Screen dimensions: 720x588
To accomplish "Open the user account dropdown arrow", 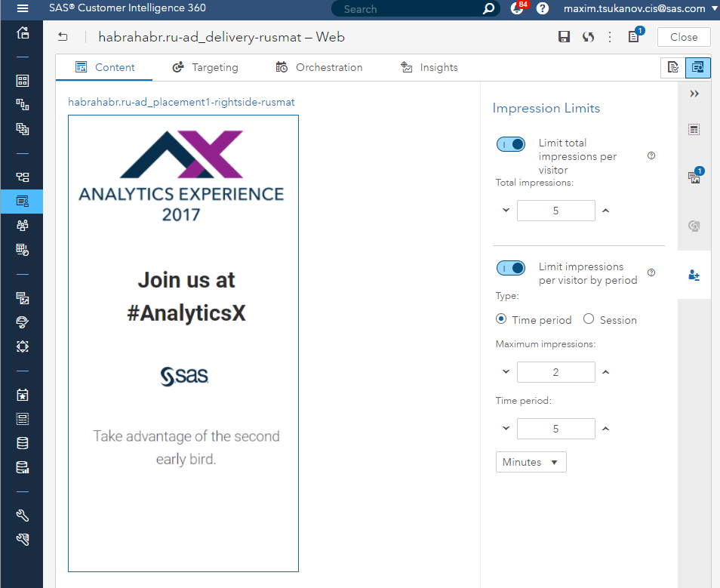I will tap(714, 8).
